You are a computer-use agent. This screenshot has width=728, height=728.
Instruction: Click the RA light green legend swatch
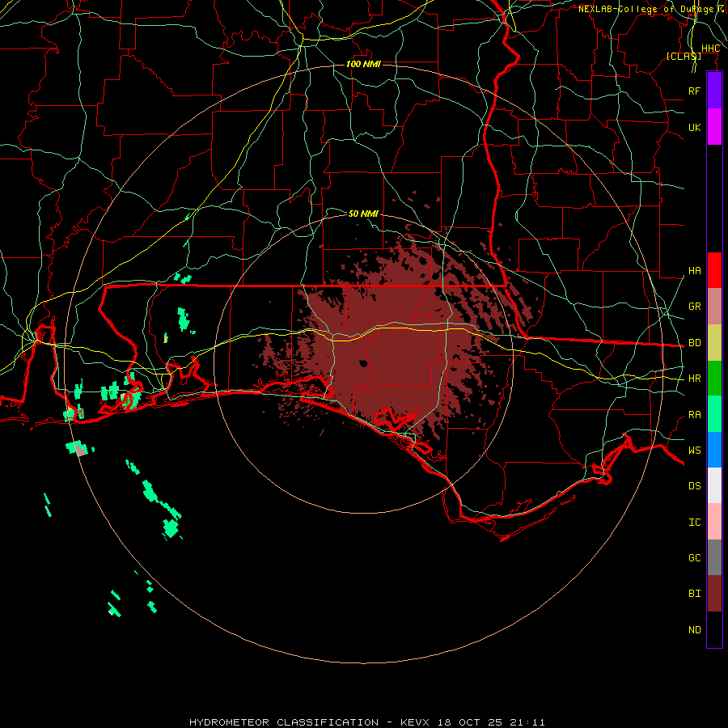[x=714, y=414]
